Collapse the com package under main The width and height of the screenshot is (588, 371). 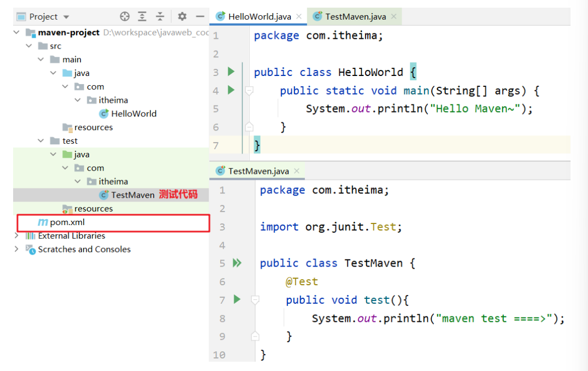click(65, 87)
